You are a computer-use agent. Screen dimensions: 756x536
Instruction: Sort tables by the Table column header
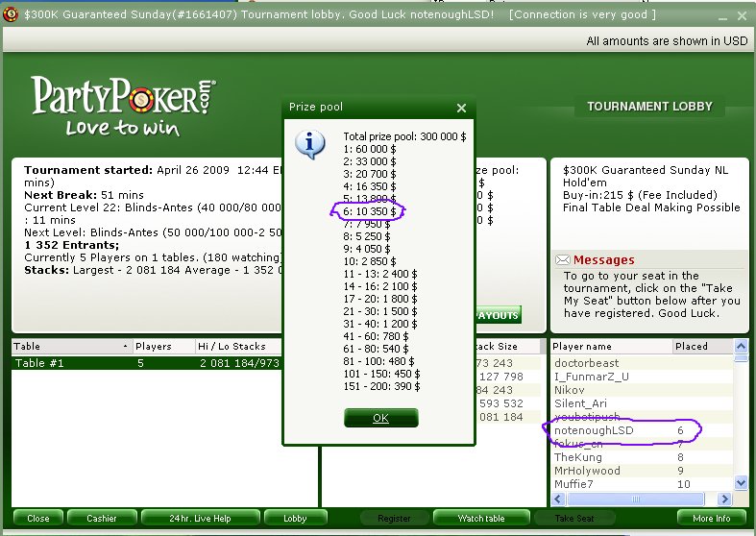coord(69,346)
